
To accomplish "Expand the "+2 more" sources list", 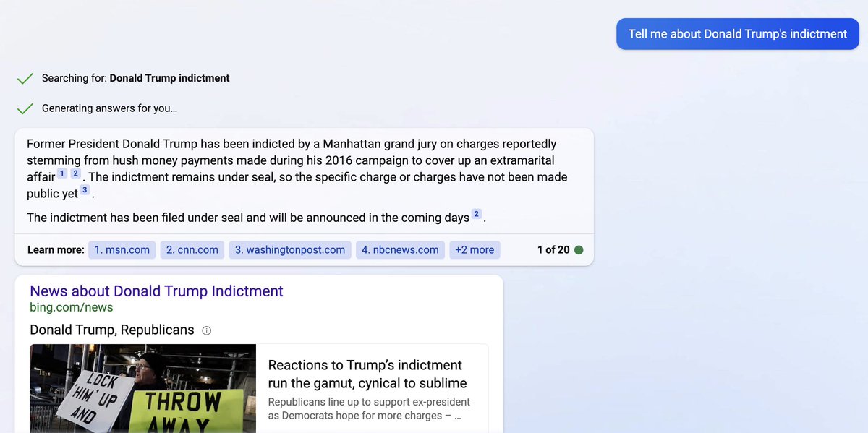I will coord(475,249).
